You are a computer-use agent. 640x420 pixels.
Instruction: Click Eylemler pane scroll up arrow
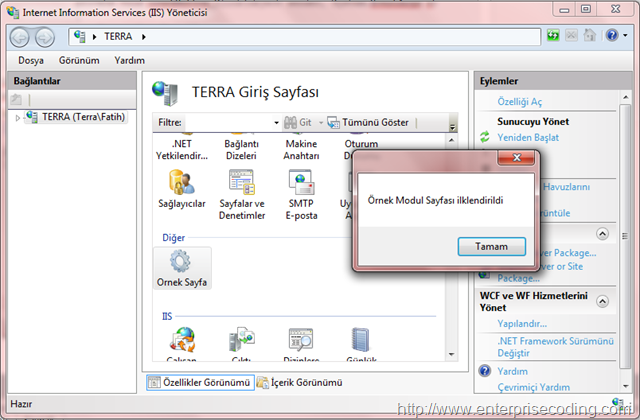pyautogui.click(x=625, y=97)
